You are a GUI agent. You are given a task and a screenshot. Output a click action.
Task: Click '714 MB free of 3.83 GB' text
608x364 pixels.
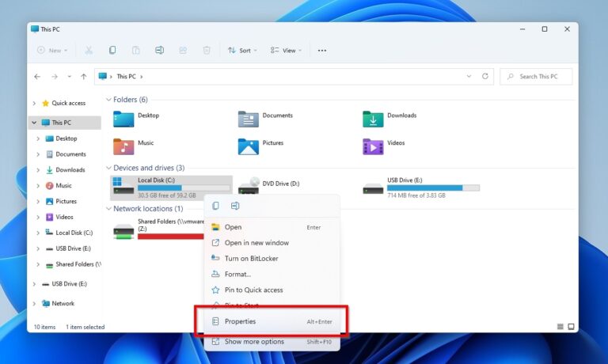tap(416, 195)
